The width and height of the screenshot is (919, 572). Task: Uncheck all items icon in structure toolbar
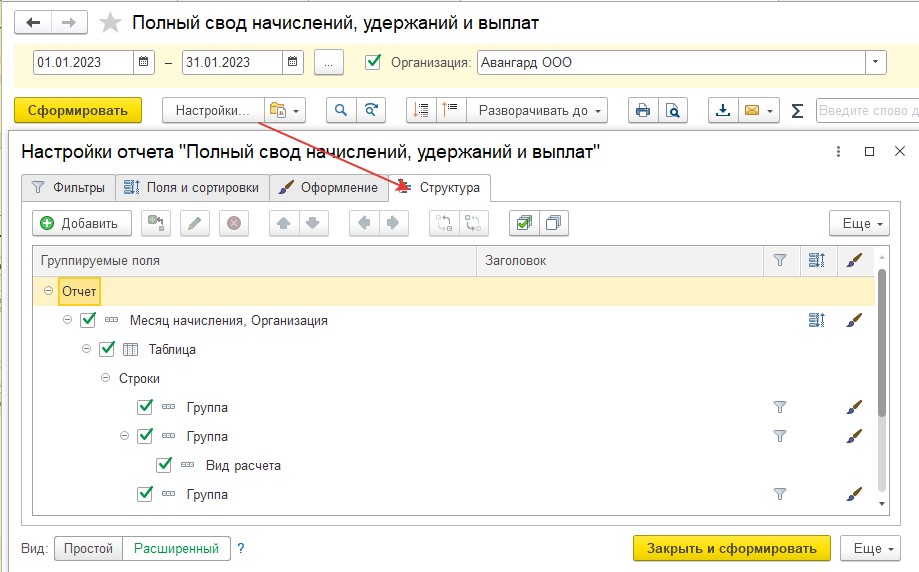coord(553,223)
